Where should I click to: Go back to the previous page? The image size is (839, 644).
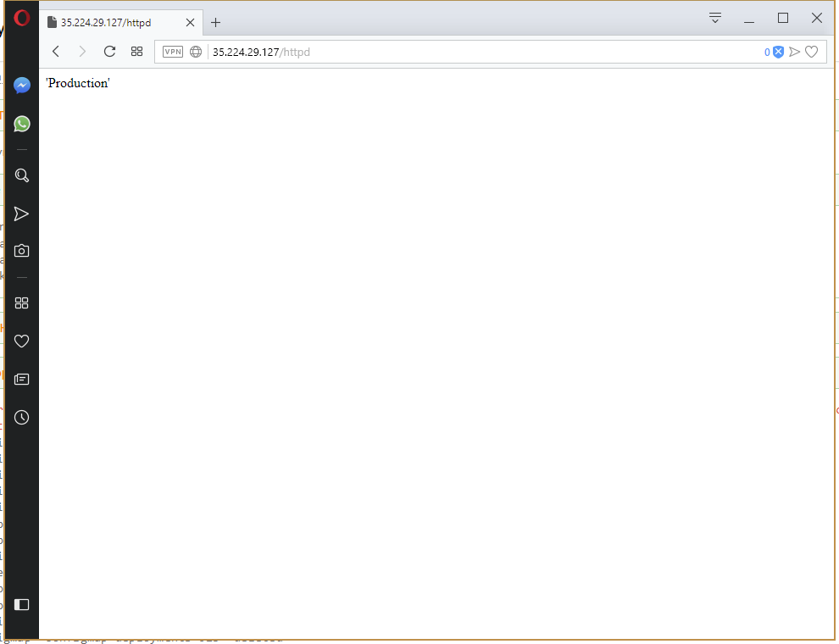(56, 52)
